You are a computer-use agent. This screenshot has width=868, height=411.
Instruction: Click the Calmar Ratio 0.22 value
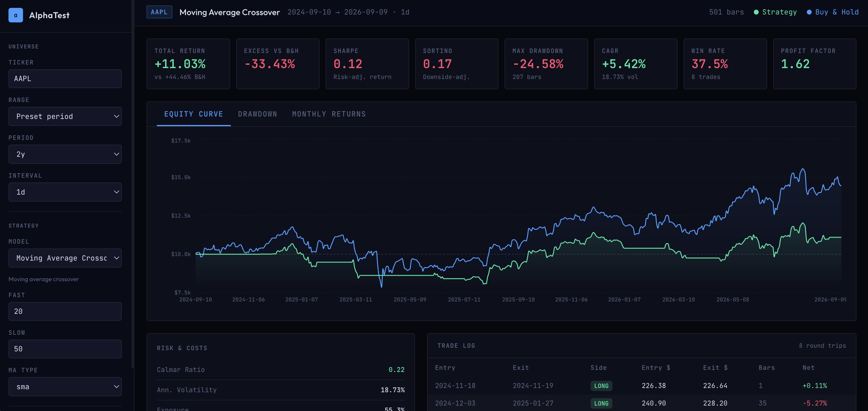click(397, 370)
